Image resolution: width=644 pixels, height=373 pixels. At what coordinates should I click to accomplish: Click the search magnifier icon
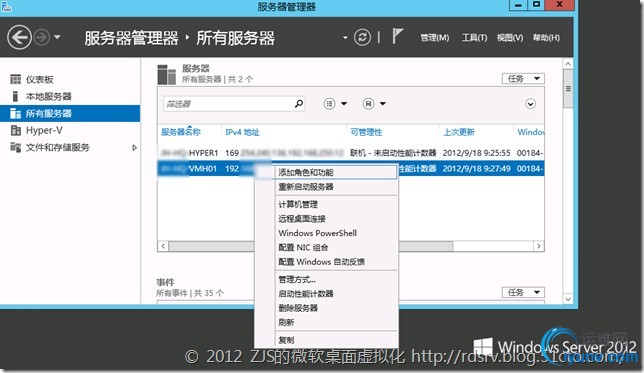tap(299, 104)
